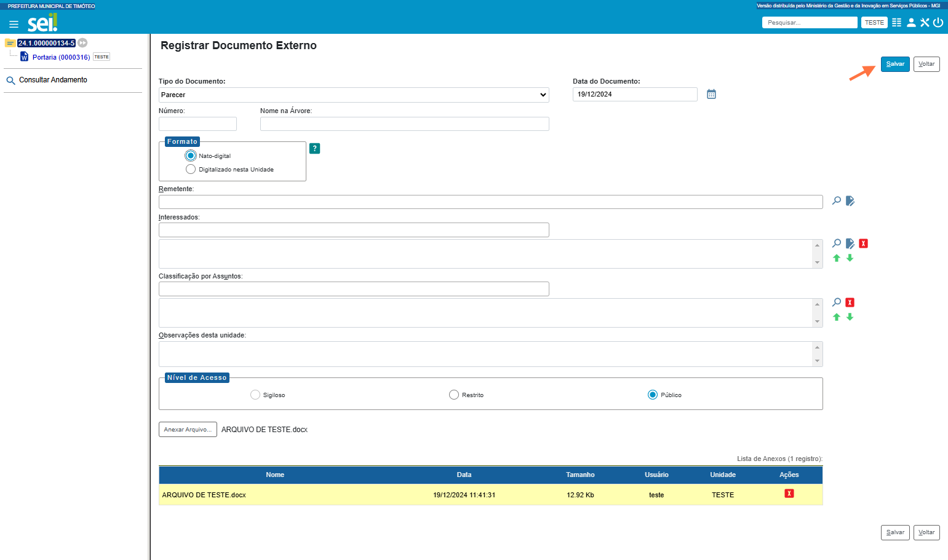Remove selected Interessados with red X

[x=864, y=243]
